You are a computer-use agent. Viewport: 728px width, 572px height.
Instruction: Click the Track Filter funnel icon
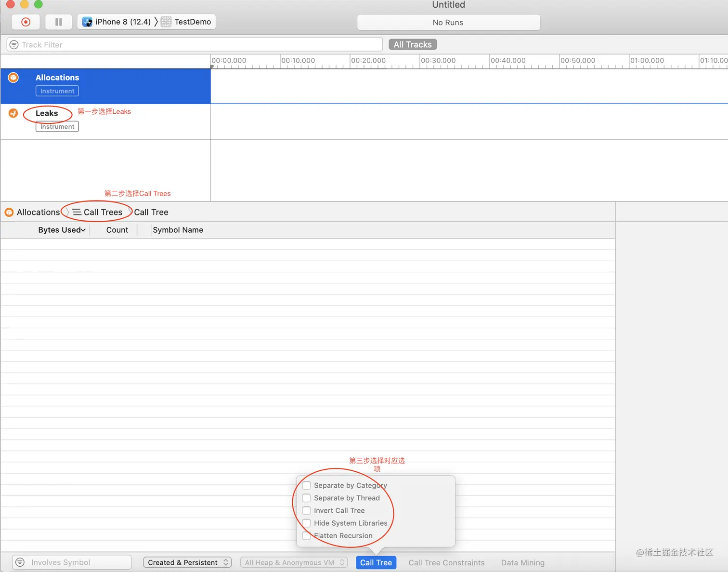tap(14, 45)
